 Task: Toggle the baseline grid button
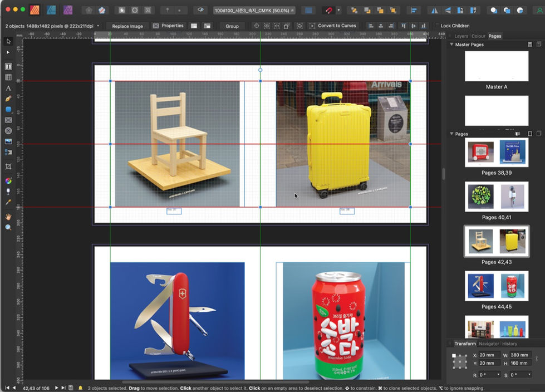tap(308, 11)
